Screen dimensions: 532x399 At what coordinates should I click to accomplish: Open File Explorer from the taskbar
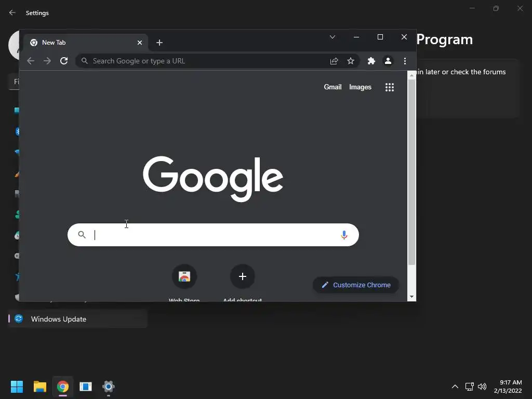click(40, 387)
